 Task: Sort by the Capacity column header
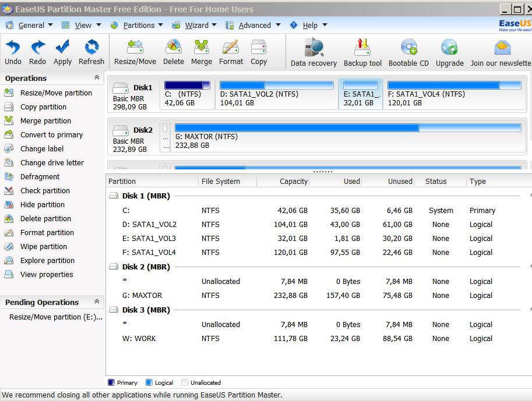point(283,182)
